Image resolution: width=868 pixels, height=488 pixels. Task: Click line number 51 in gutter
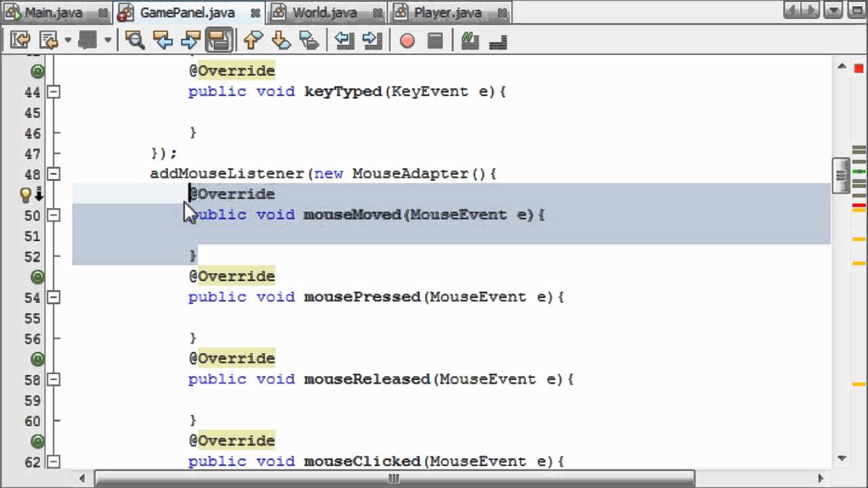point(33,236)
